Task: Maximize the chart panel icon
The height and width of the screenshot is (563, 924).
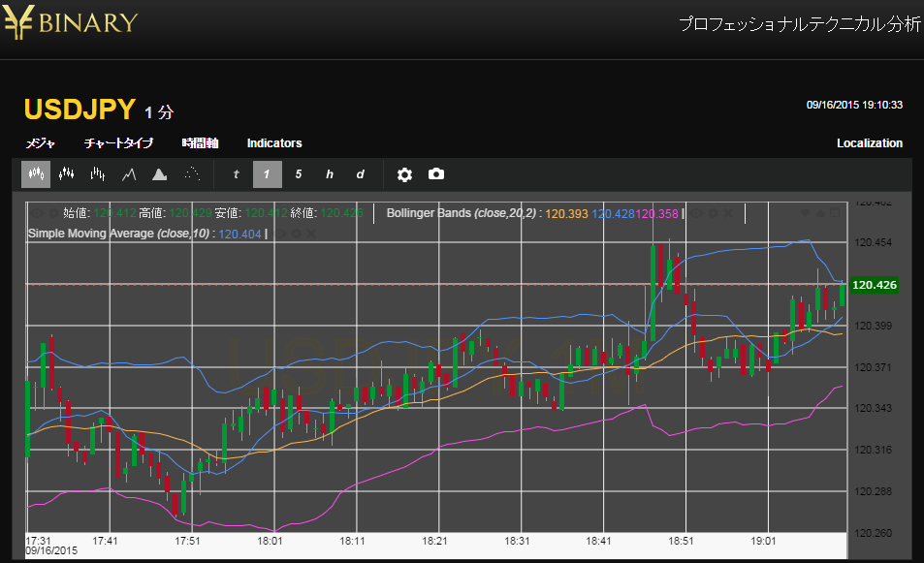Action: click(x=835, y=213)
